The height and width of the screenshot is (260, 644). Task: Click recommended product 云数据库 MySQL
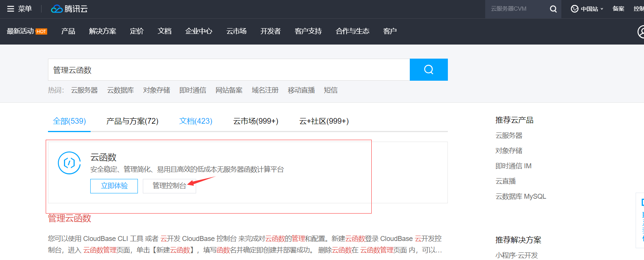click(x=521, y=196)
